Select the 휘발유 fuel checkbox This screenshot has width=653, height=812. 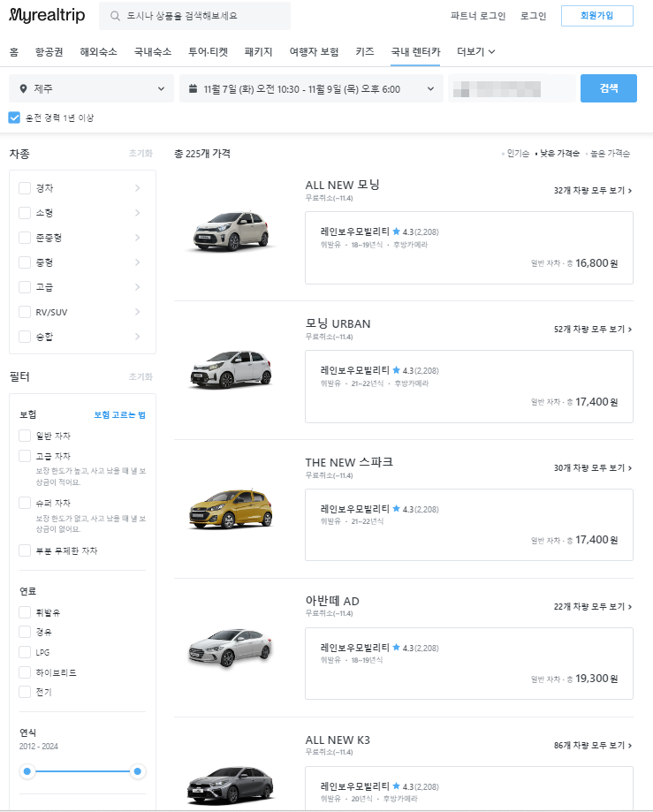pyautogui.click(x=25, y=612)
